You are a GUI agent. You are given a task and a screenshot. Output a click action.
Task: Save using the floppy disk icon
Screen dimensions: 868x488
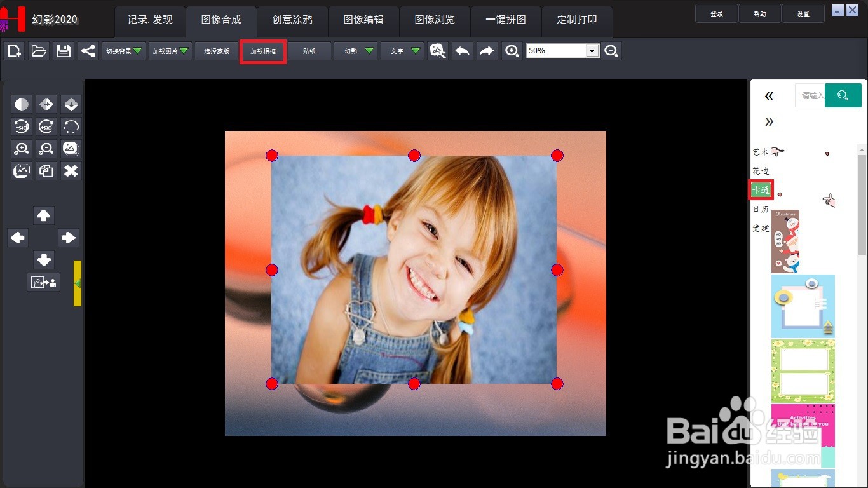pyautogui.click(x=64, y=51)
